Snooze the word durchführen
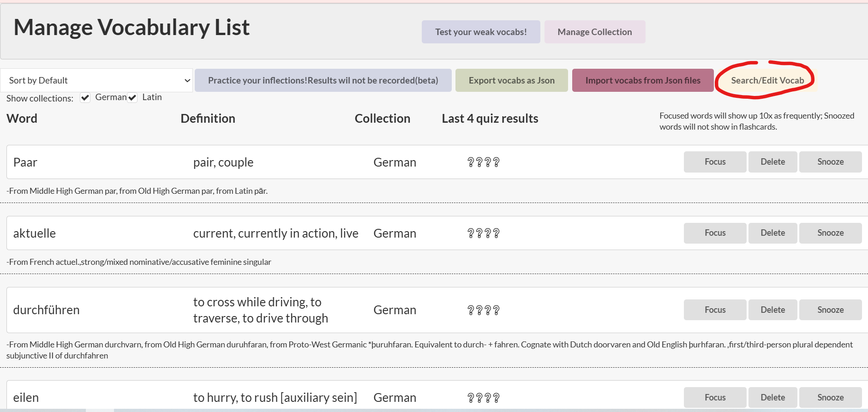868x412 pixels. 830,310
